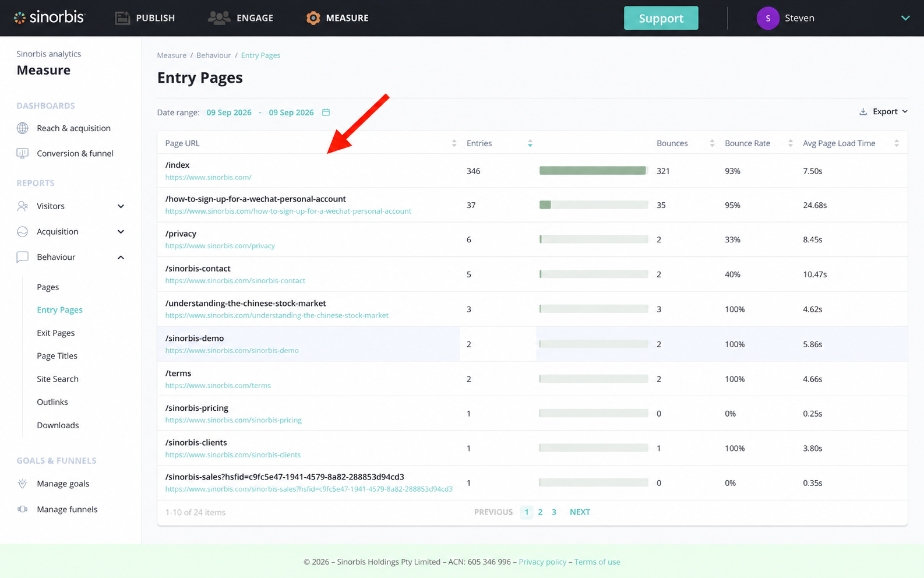Viewport: 924px width, 578px height.
Task: Expand the Visitors submenu chevron
Action: pos(121,206)
